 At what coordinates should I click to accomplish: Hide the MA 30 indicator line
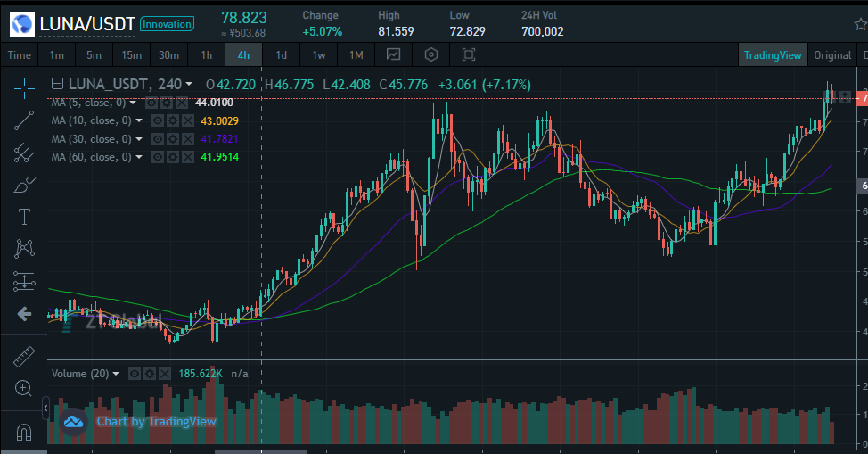158,139
